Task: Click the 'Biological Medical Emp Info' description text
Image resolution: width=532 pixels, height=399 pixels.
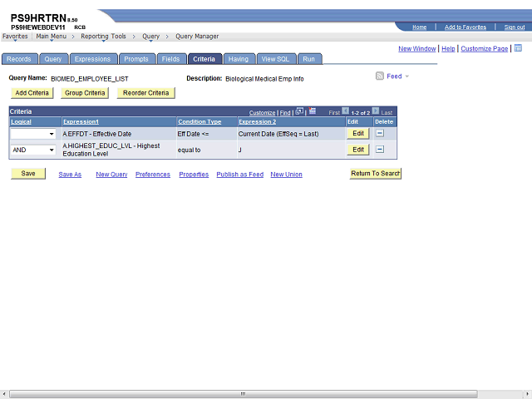Action: coord(264,79)
